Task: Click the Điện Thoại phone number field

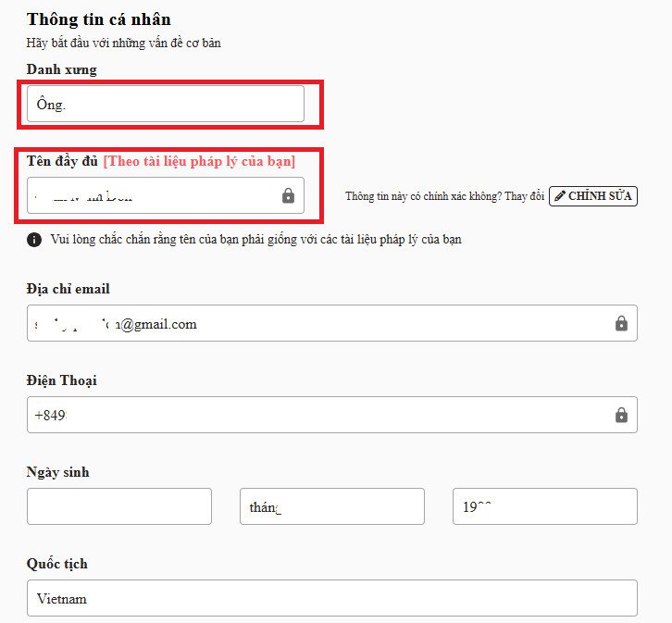Action: [315, 415]
